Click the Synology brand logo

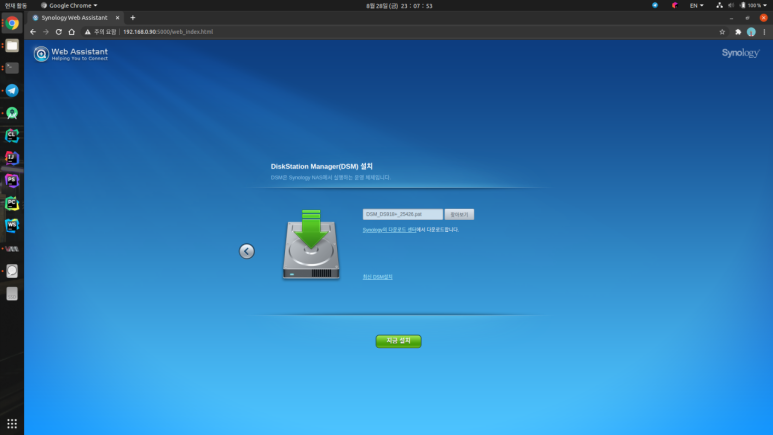click(740, 53)
